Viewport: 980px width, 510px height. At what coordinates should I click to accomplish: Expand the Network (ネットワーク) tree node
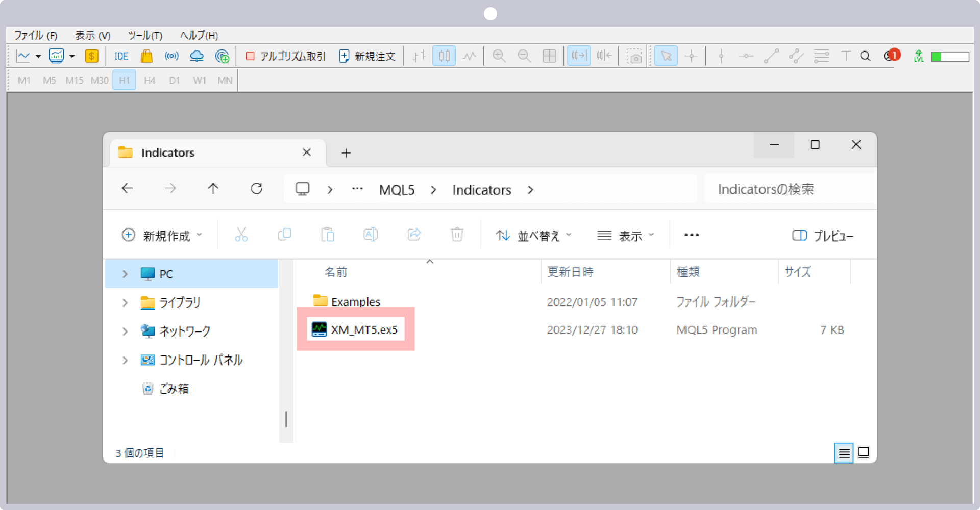tap(125, 331)
